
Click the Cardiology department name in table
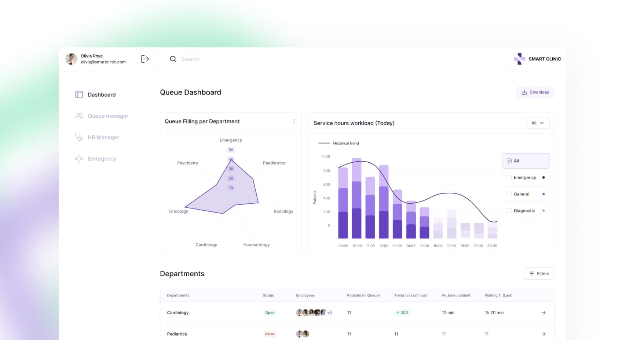[178, 313]
